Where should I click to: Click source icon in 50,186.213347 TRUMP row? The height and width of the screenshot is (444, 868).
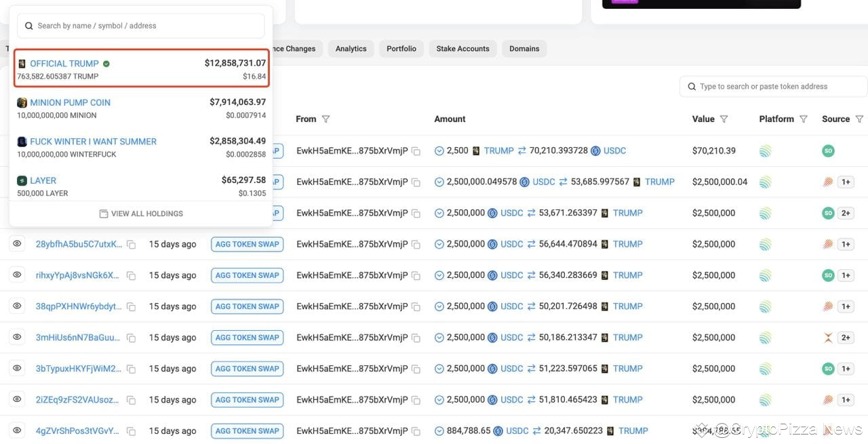(x=828, y=338)
